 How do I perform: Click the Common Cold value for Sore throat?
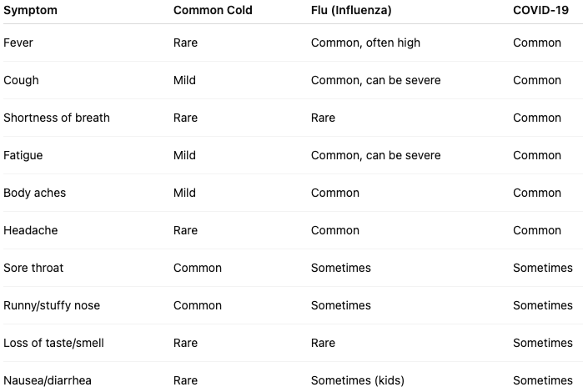tap(198, 268)
